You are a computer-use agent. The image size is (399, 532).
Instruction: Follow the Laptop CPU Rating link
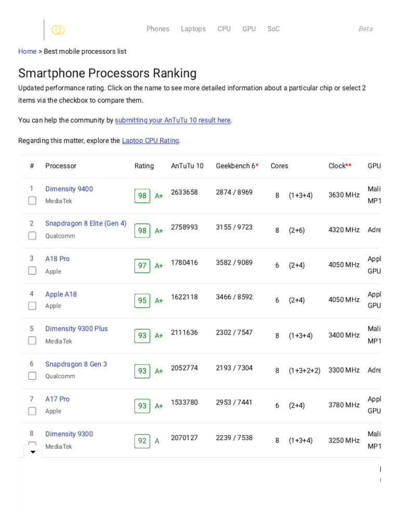(150, 141)
